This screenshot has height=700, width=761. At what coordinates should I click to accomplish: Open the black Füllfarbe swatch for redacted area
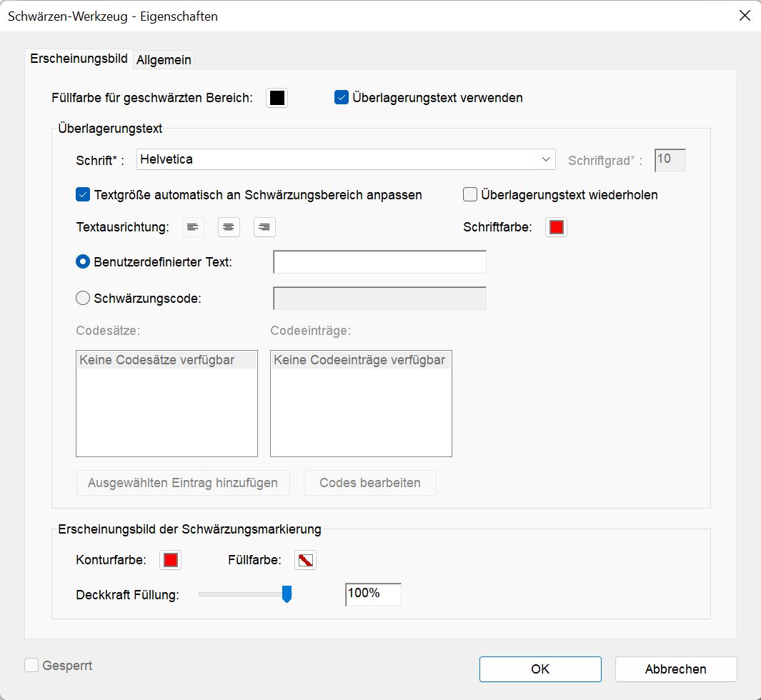click(277, 97)
